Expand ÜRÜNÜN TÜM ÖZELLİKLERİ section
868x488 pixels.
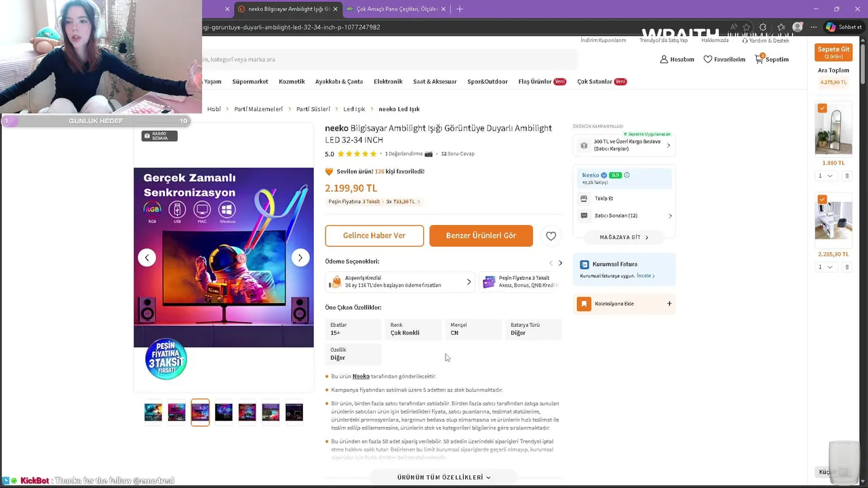pyautogui.click(x=443, y=477)
